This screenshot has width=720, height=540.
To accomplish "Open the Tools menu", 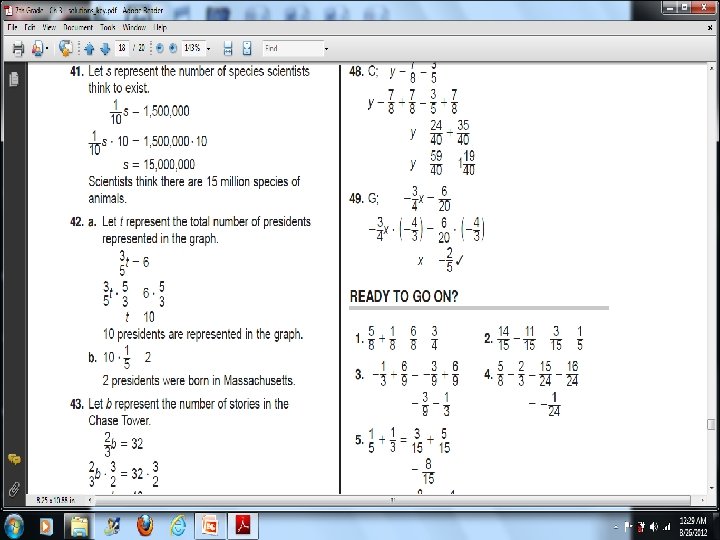I will click(x=108, y=28).
